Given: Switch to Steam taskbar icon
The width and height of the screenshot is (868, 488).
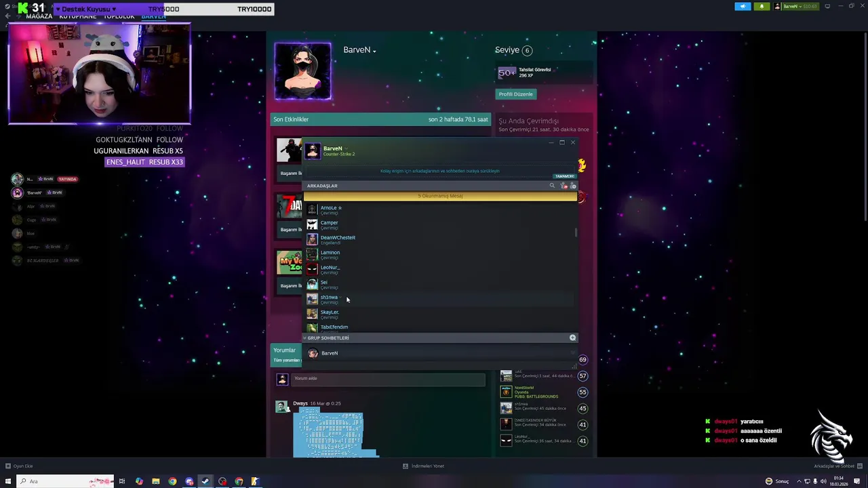Looking at the screenshot, I should pos(205,481).
